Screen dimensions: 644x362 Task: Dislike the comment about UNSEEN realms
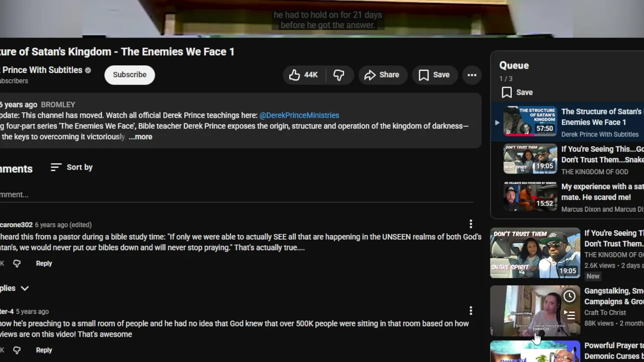[17, 263]
